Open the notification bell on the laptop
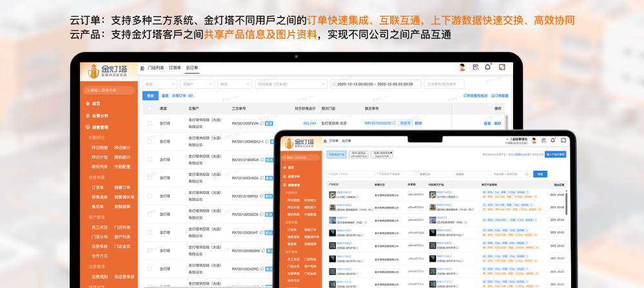644x288 pixels. click(488, 67)
